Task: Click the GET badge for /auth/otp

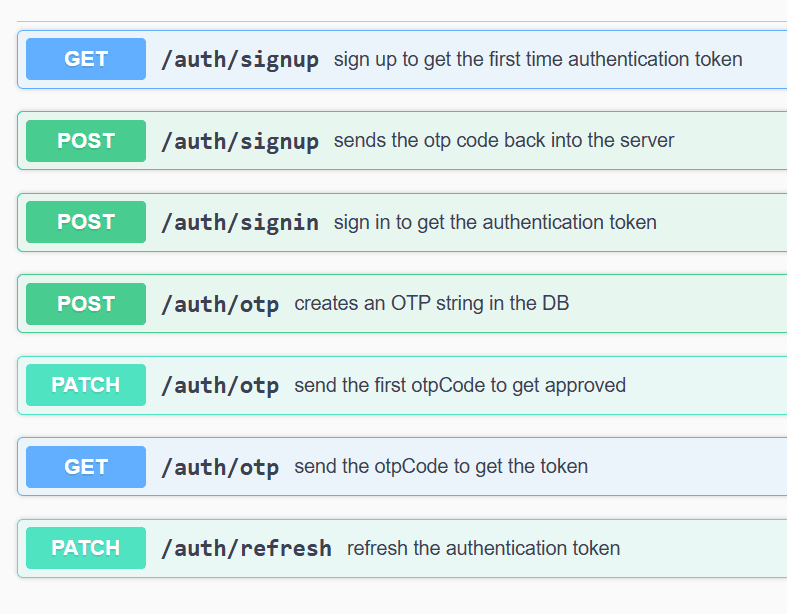Action: click(x=86, y=466)
